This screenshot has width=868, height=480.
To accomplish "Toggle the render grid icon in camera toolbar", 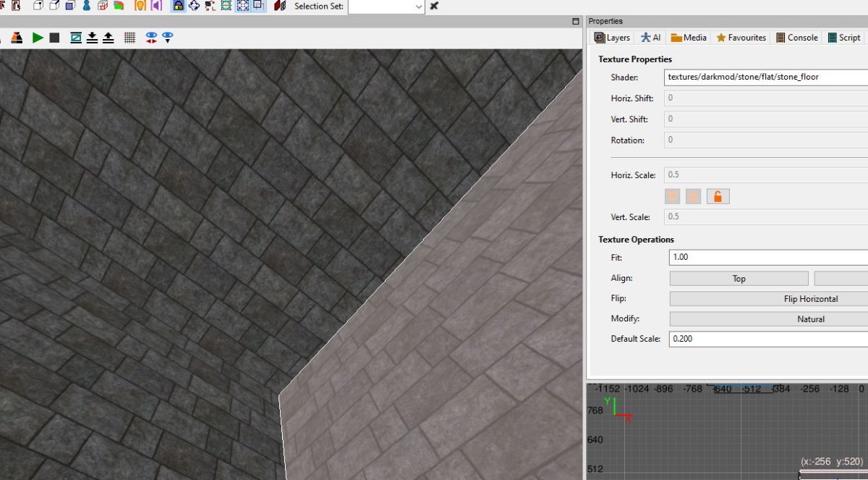I will (129, 38).
